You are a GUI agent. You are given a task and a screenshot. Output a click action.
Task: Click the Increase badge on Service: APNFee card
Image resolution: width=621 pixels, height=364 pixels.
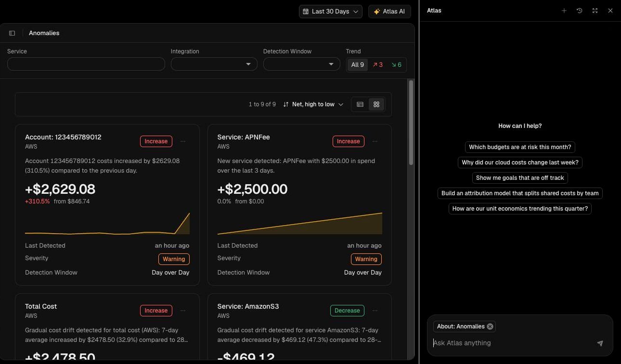(349, 141)
